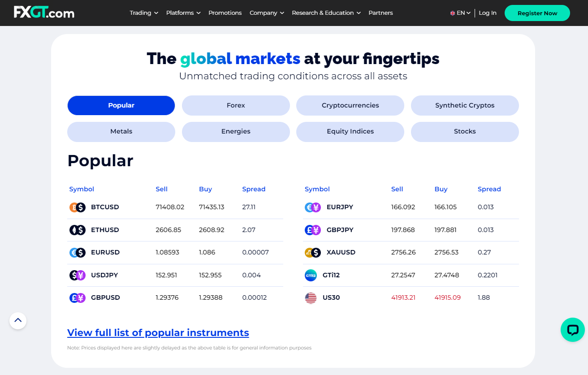The height and width of the screenshot is (375, 588).
Task: Click the FXGT.com logo
Action: tap(44, 13)
